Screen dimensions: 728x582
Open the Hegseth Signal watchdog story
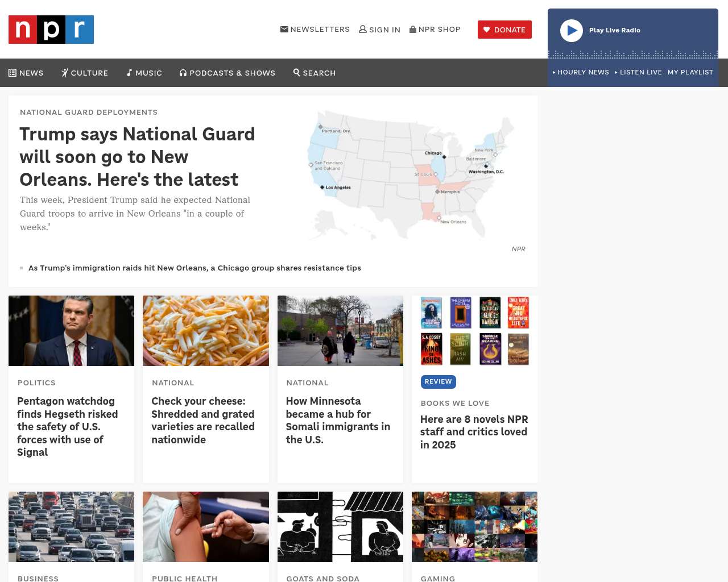pyautogui.click(x=68, y=426)
